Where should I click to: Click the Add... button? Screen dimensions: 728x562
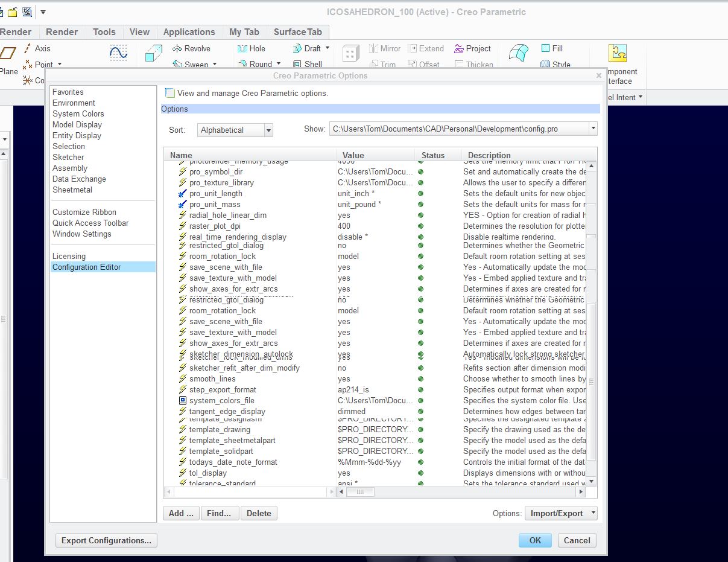click(x=181, y=513)
